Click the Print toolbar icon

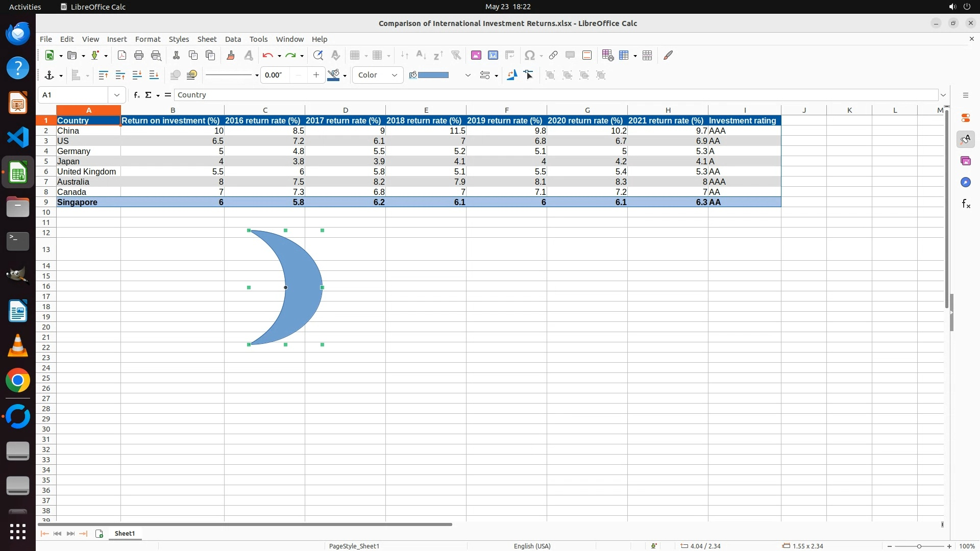click(x=138, y=55)
